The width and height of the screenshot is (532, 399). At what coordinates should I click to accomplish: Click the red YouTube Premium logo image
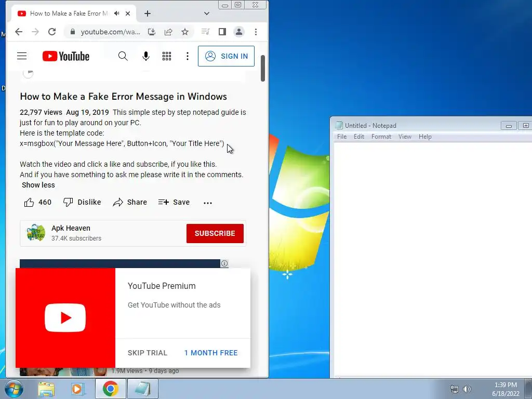tap(65, 318)
